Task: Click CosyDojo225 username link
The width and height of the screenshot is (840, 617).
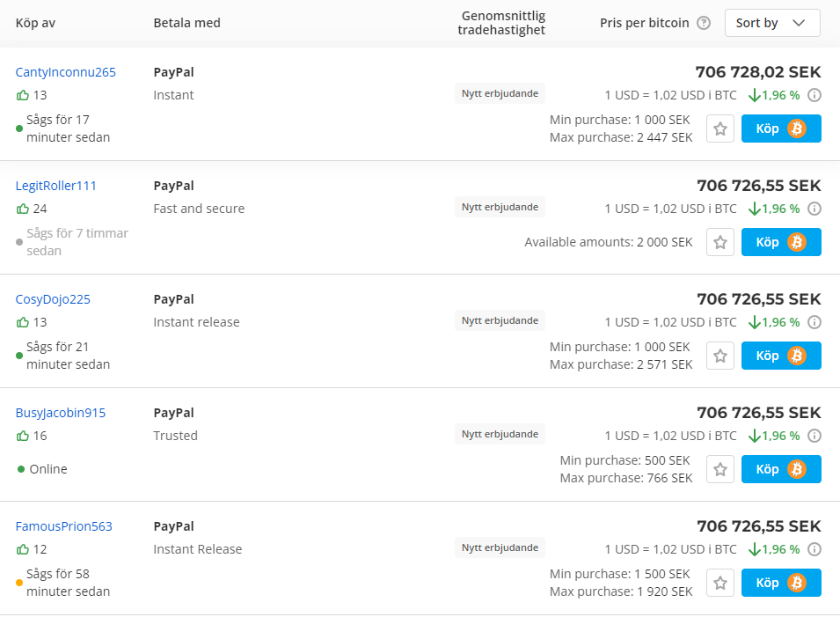Action: (x=53, y=299)
